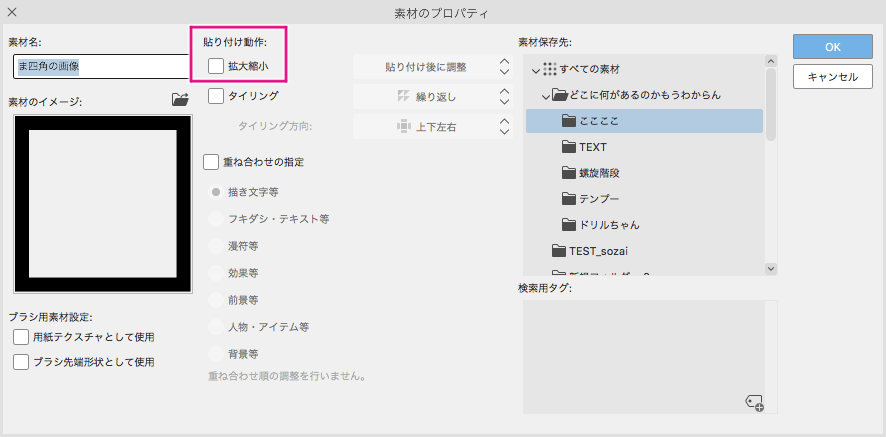Check ブラシ先端形状として使用
The height and width of the screenshot is (437, 886).
click(x=21, y=362)
